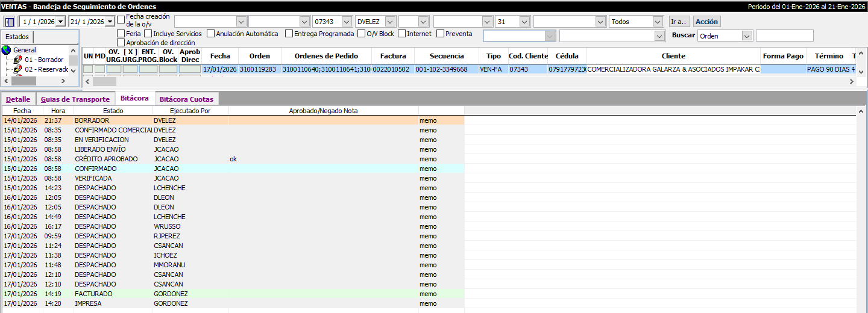Click the panel layout icon beside the start date
The width and height of the screenshot is (868, 313).
[9, 22]
